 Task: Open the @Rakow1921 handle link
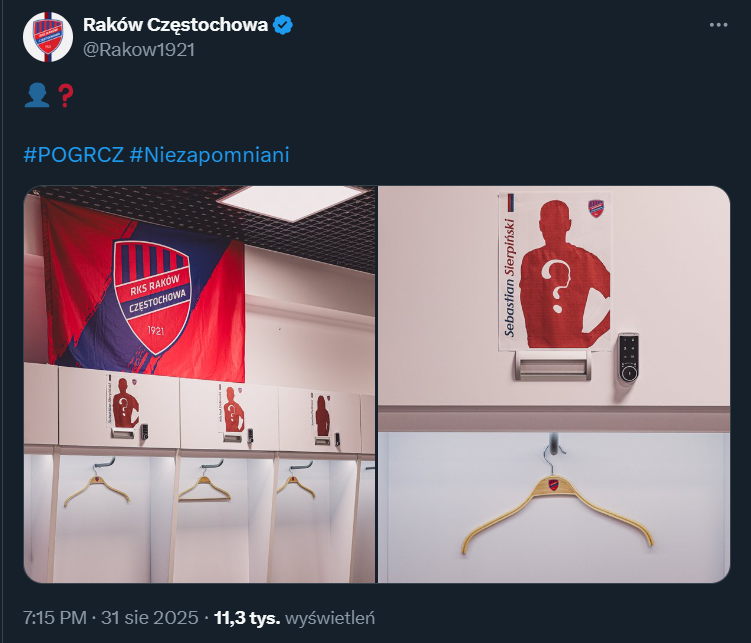pyautogui.click(x=139, y=50)
